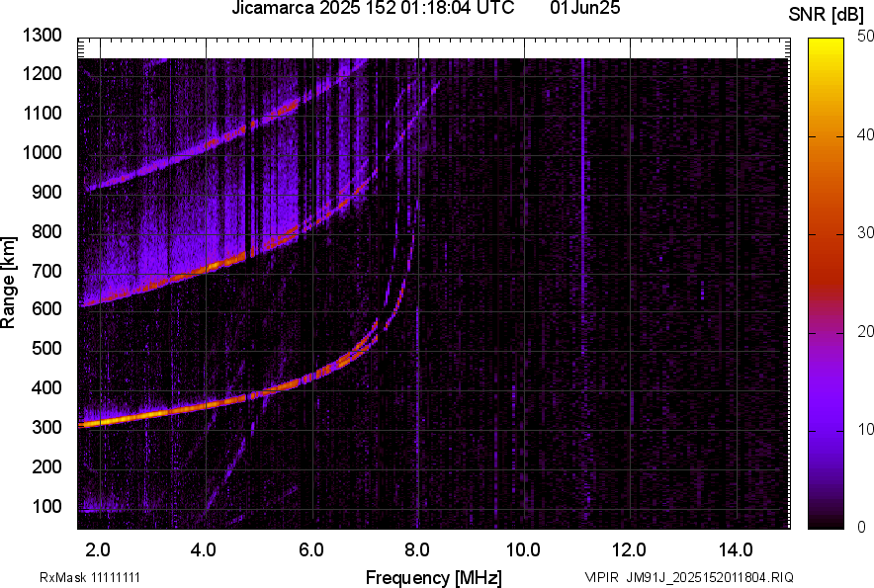Image resolution: width=874 pixels, height=588 pixels.
Task: Click the '12.0' frequency tick label
Action: coord(630,550)
